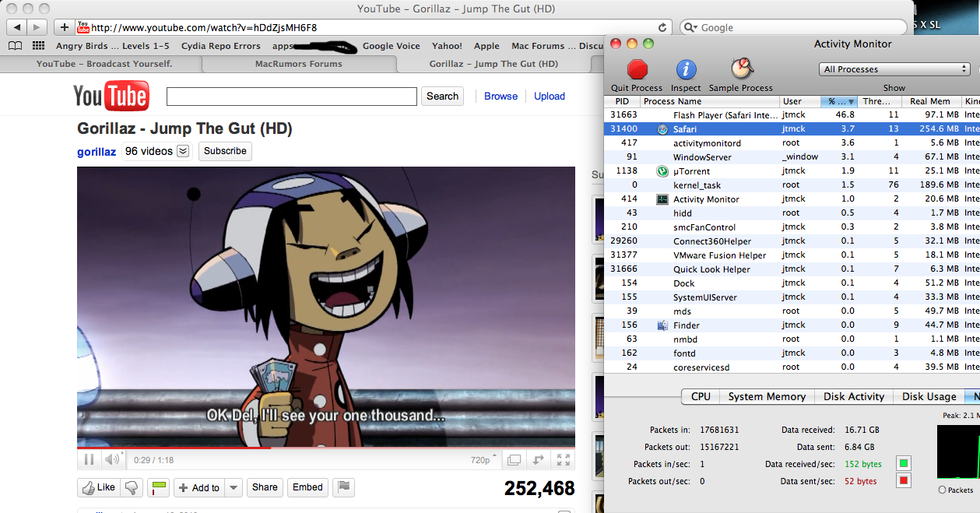Image resolution: width=980 pixels, height=513 pixels.
Task: Open the 720p quality menu
Action: pos(484,460)
